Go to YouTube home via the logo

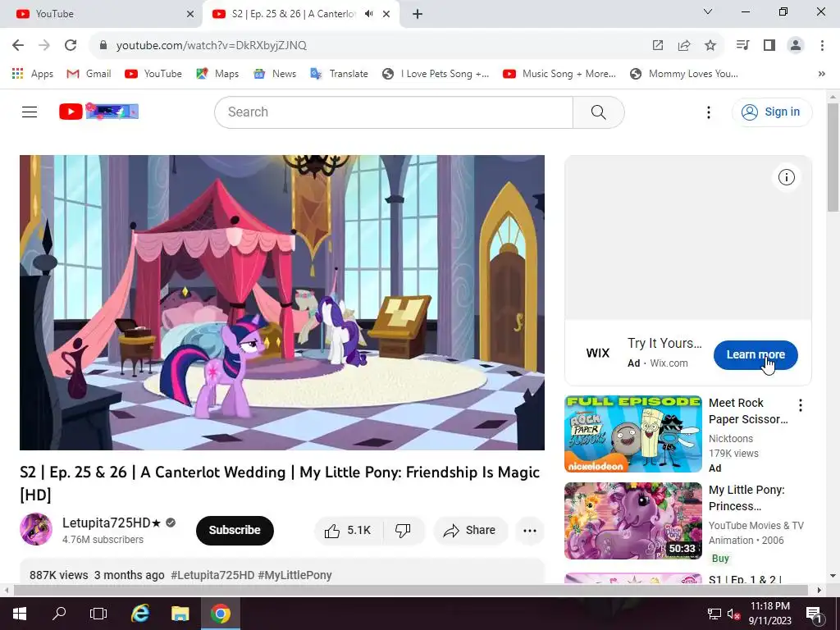tap(98, 112)
